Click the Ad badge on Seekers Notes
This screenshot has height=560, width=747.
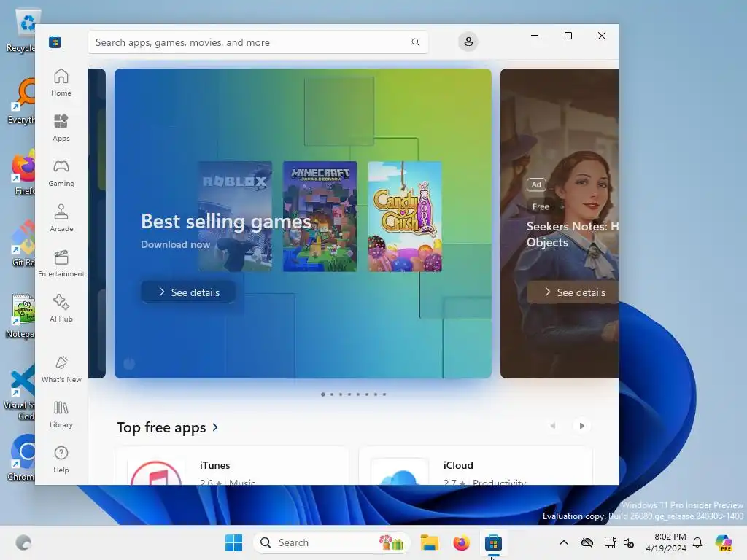[x=536, y=184]
